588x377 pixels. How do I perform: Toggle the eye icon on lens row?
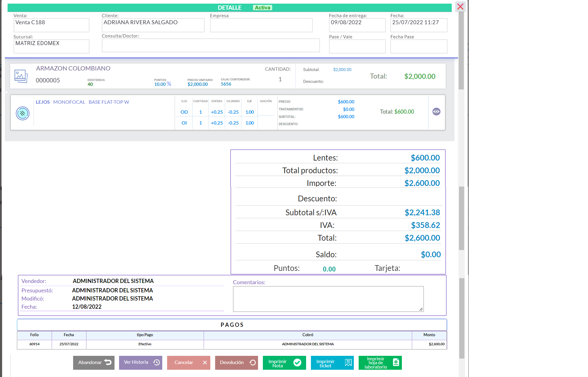click(436, 112)
